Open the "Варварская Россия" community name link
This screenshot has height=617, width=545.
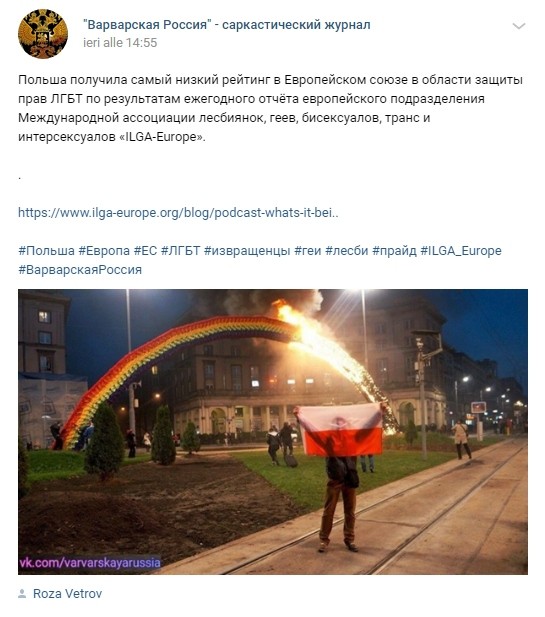227,25
